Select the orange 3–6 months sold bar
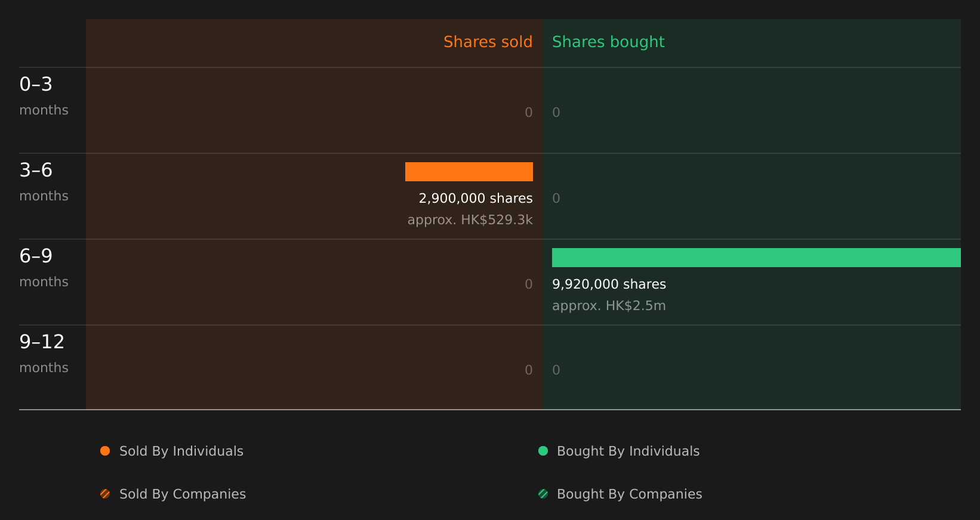This screenshot has height=520, width=980. [469, 172]
